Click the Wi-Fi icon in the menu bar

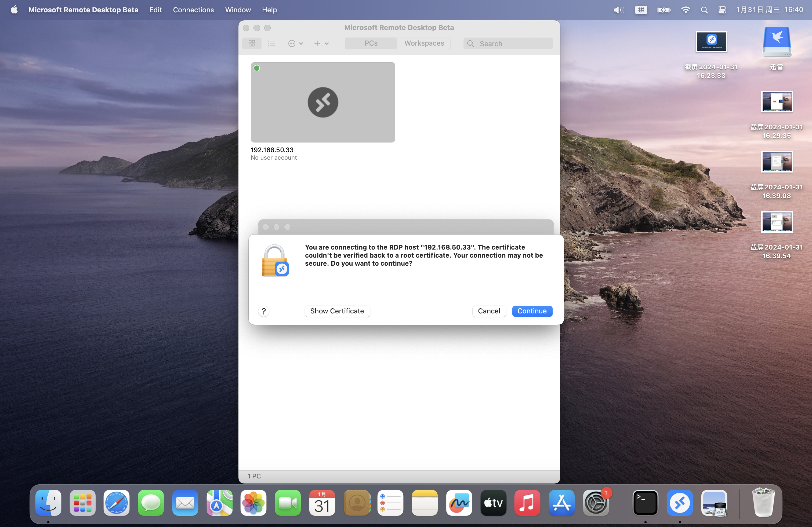[686, 10]
